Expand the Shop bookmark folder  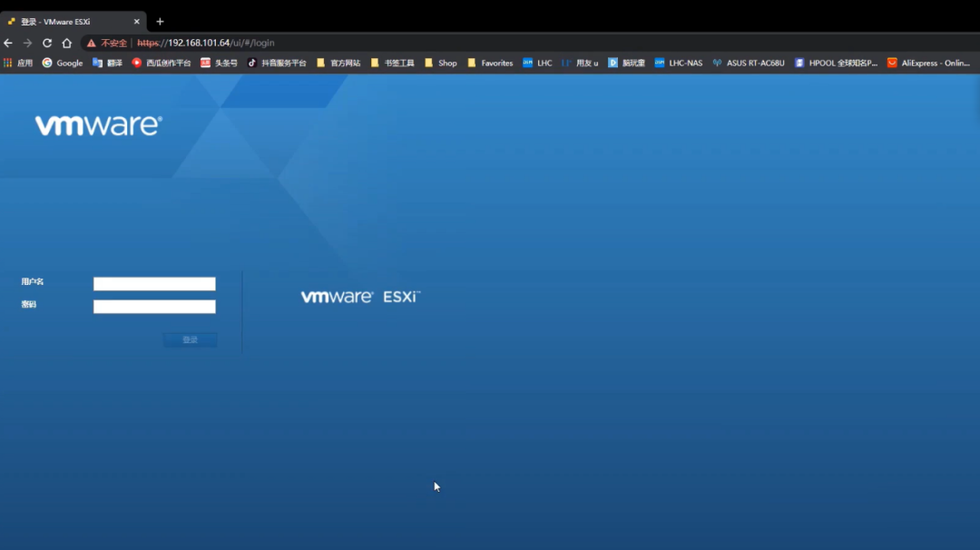click(x=441, y=64)
